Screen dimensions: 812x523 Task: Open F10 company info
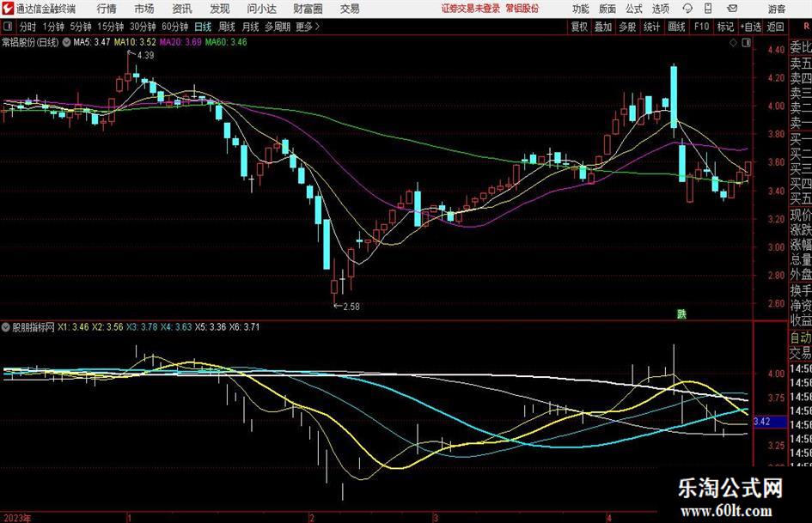(x=702, y=27)
